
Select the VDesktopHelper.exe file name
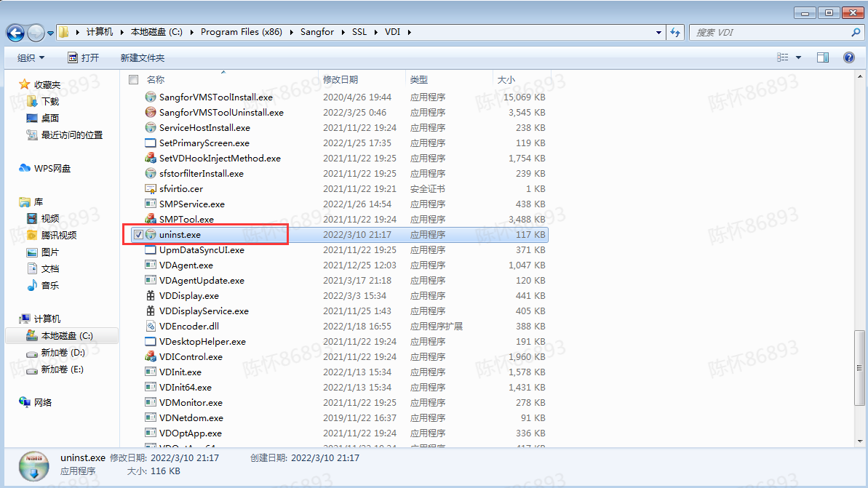pos(202,341)
